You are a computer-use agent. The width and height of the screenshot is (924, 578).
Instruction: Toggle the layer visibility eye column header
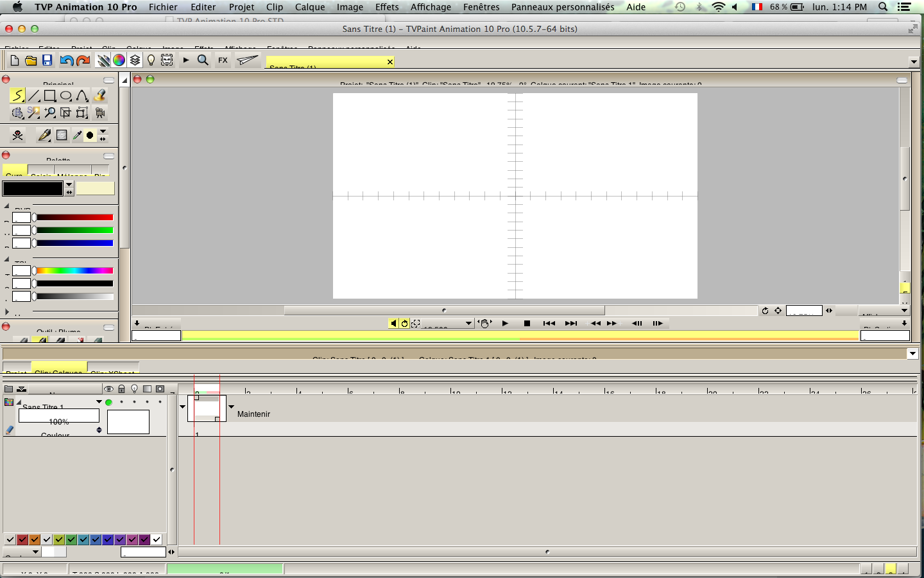click(x=108, y=389)
